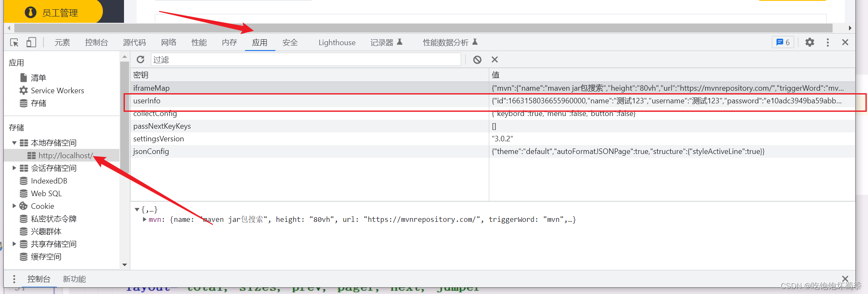
Task: Clear all local storage entries icon
Action: (477, 59)
